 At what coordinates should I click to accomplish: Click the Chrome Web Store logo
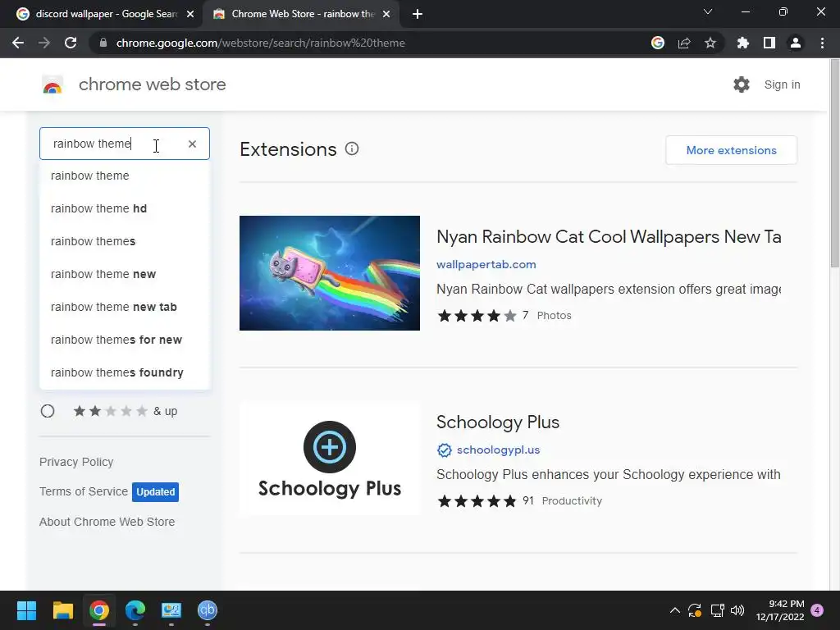pyautogui.click(x=52, y=84)
